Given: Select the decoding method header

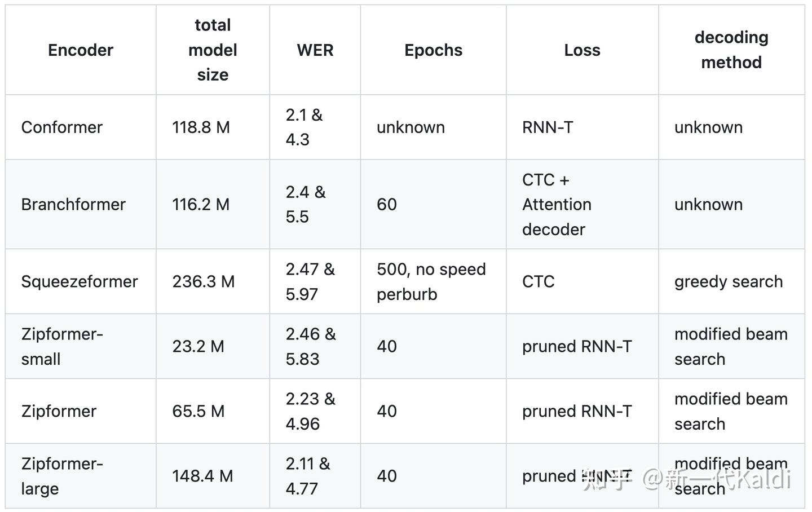Looking at the screenshot, I should click(731, 50).
